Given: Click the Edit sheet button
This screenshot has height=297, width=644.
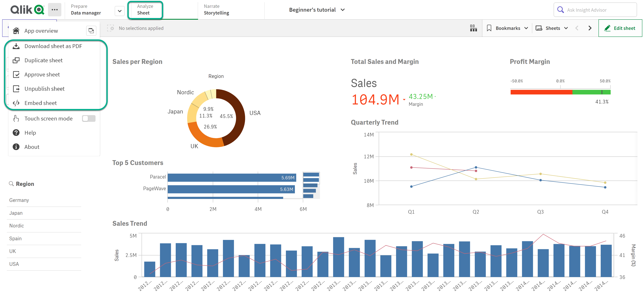Looking at the screenshot, I should (620, 28).
